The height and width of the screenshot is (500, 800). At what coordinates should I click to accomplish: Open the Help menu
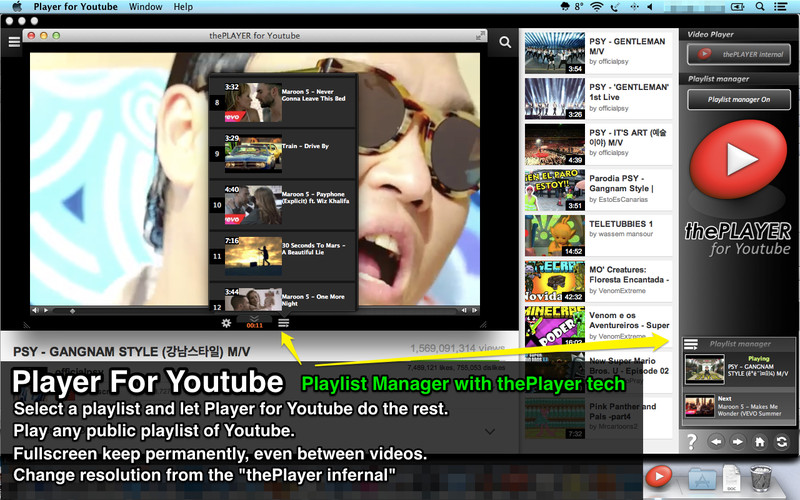click(x=183, y=7)
